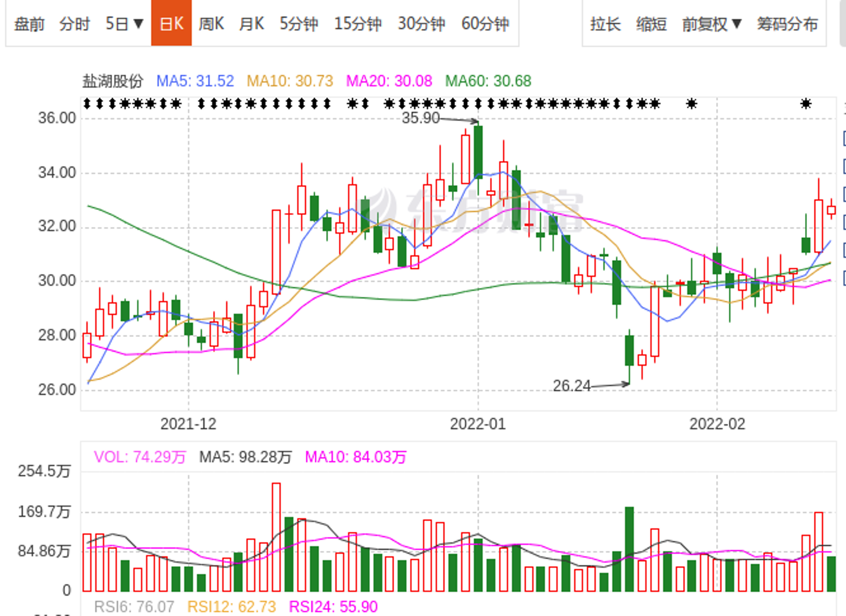846x616 pixels.
Task: Select the 日K daily candlestick tab
Action: click(x=171, y=23)
